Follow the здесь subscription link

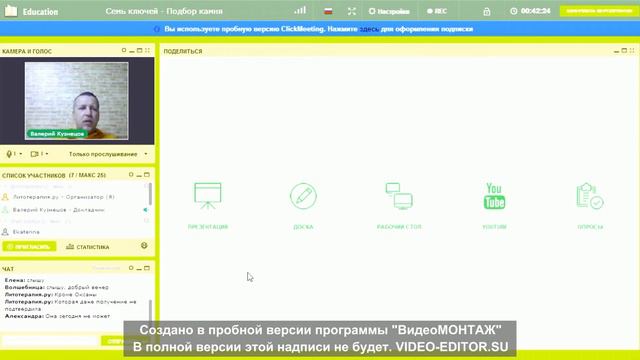pyautogui.click(x=369, y=29)
